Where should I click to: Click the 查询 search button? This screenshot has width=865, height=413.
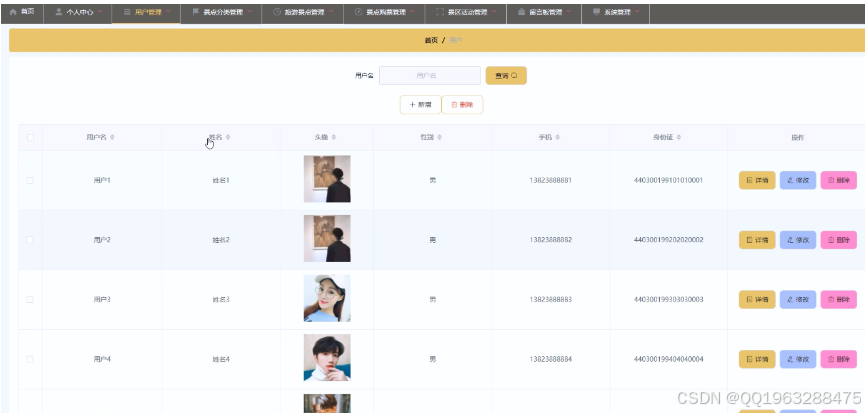(506, 76)
